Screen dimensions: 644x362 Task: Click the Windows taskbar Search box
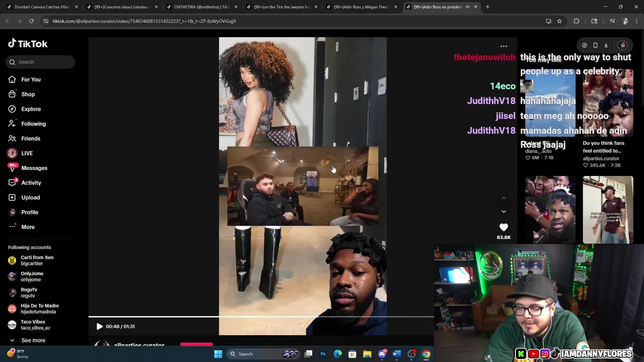click(x=263, y=354)
